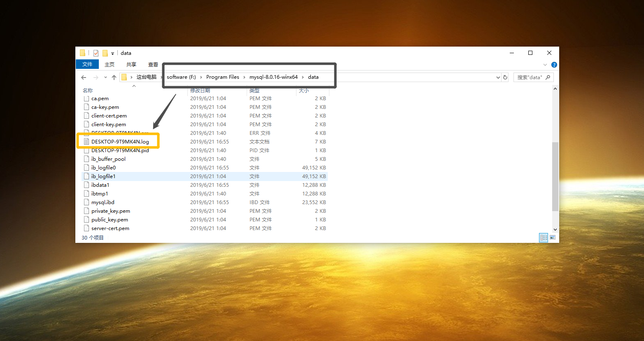Click the IBD 文件 type cell

point(259,202)
